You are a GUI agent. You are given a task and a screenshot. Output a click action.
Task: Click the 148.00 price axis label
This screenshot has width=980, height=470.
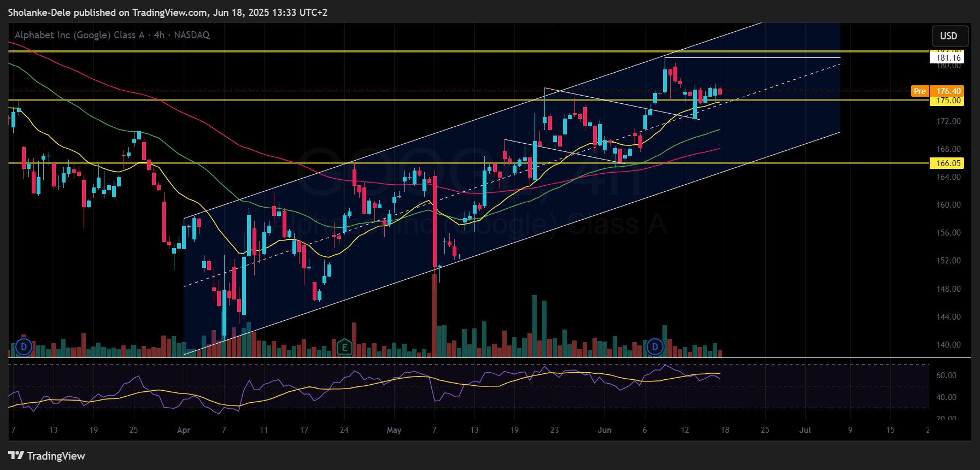pos(948,289)
